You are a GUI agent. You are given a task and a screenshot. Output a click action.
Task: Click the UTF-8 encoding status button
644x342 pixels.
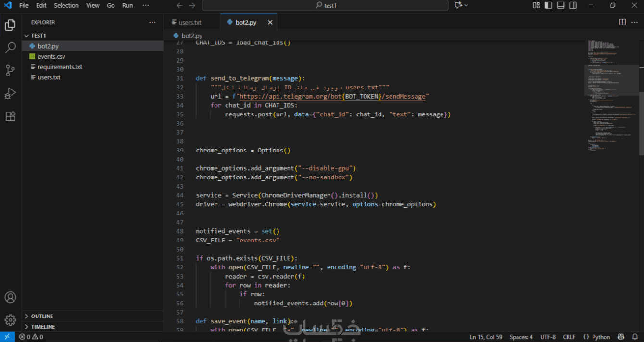tap(547, 337)
